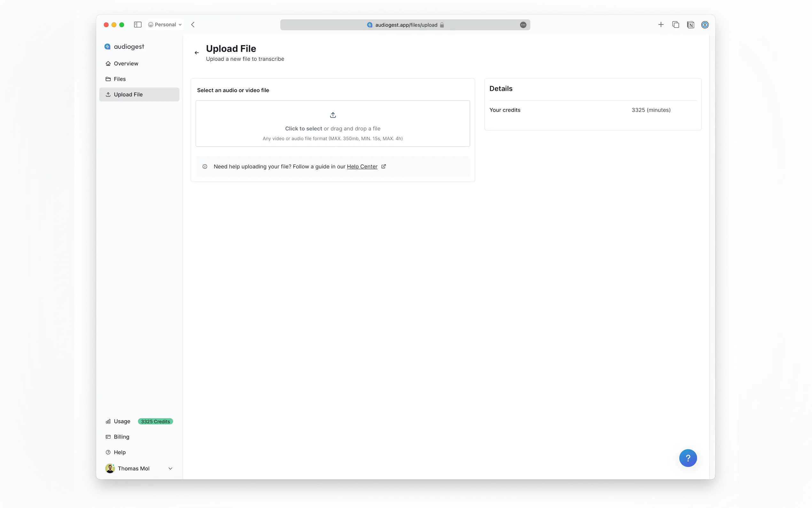Screen dimensions: 812x508
Task: Go to Overview in sidebar
Action: pos(126,63)
